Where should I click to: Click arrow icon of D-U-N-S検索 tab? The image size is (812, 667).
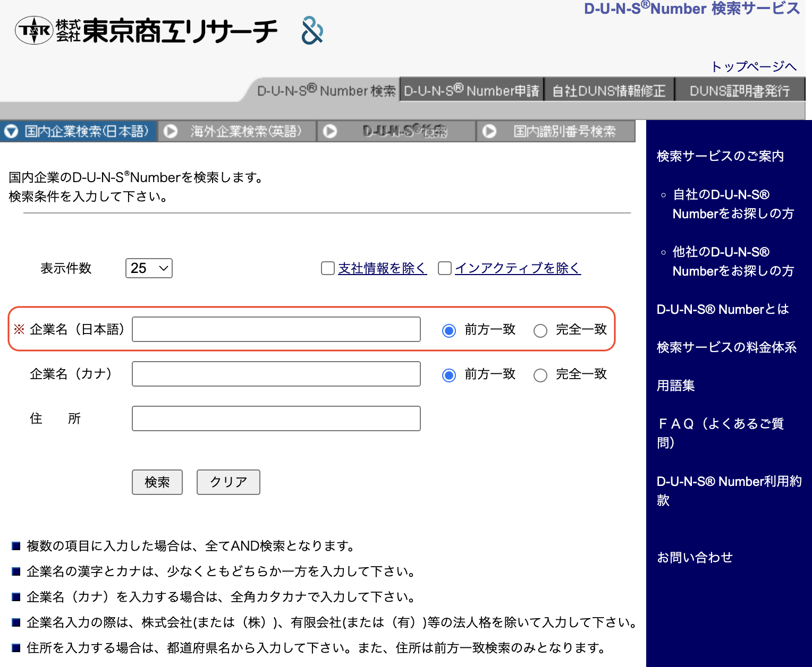[x=330, y=131]
